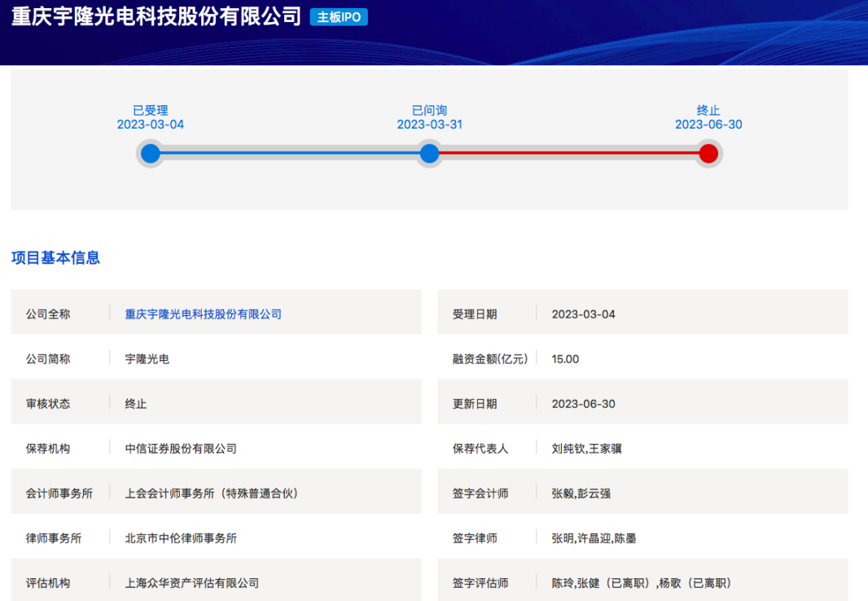The image size is (868, 601).
Task: Click the 保荐代表人 field label
Action: click(480, 449)
